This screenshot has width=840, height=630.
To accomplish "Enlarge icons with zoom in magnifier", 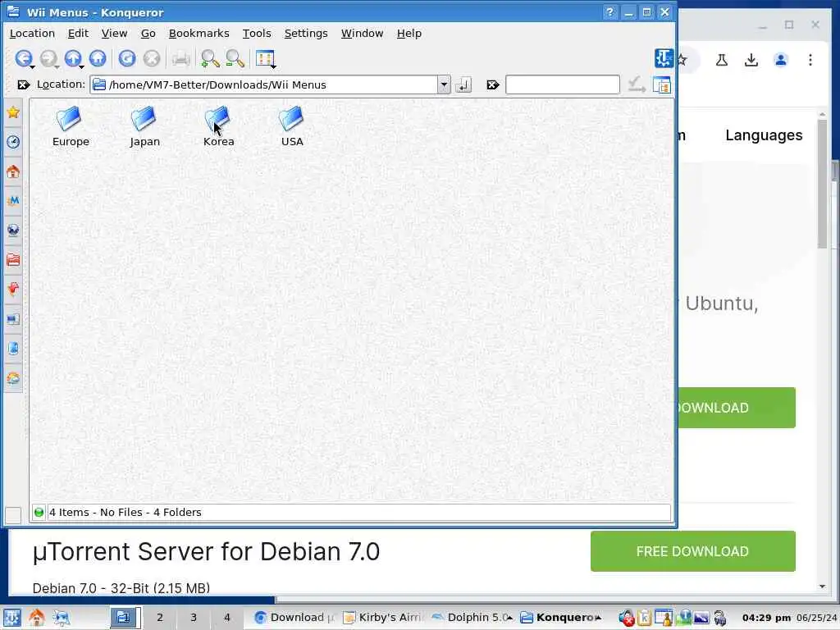I will (x=210, y=58).
